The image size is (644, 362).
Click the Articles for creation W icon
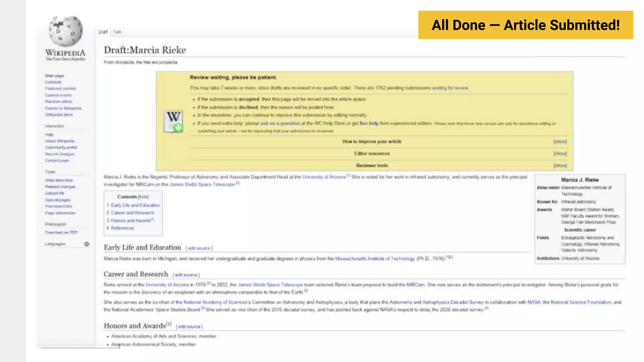pyautogui.click(x=174, y=121)
